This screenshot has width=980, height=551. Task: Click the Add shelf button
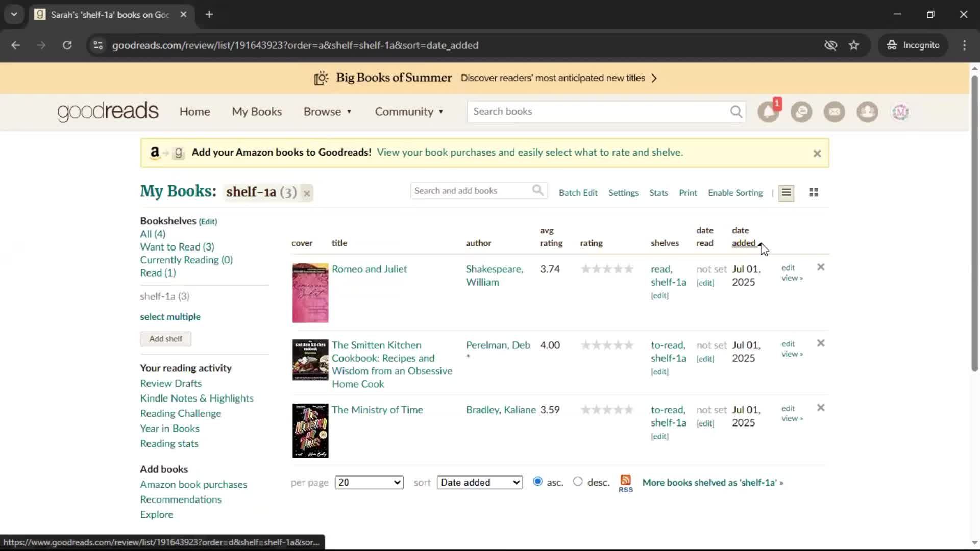click(166, 339)
